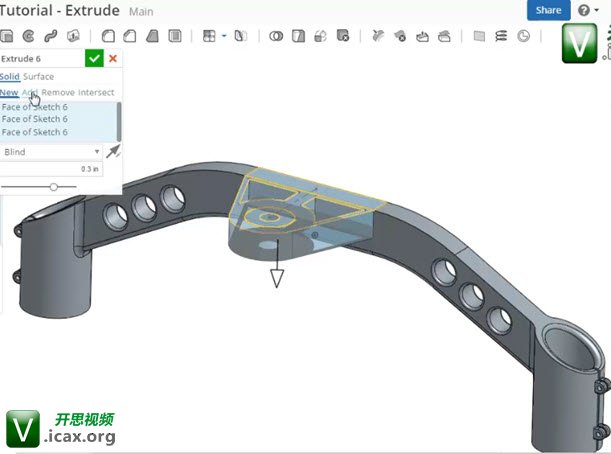Select the Loft tool

73,36
